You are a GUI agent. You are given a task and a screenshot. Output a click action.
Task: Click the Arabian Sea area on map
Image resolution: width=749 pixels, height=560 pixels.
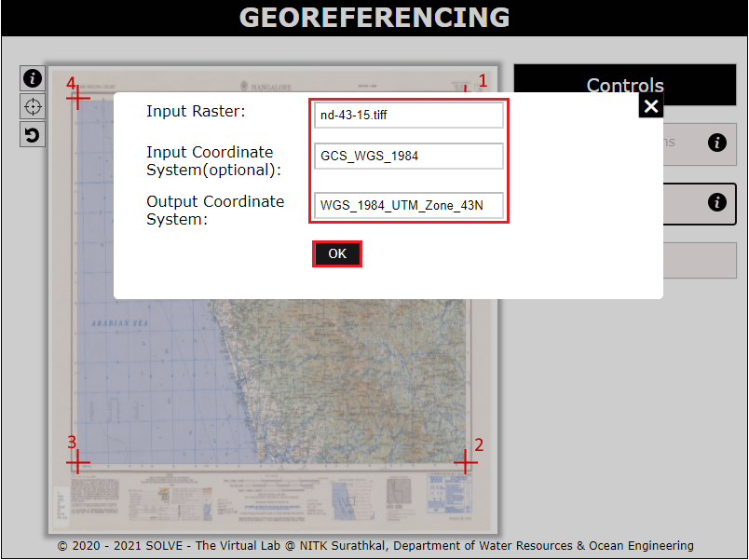pos(119,323)
